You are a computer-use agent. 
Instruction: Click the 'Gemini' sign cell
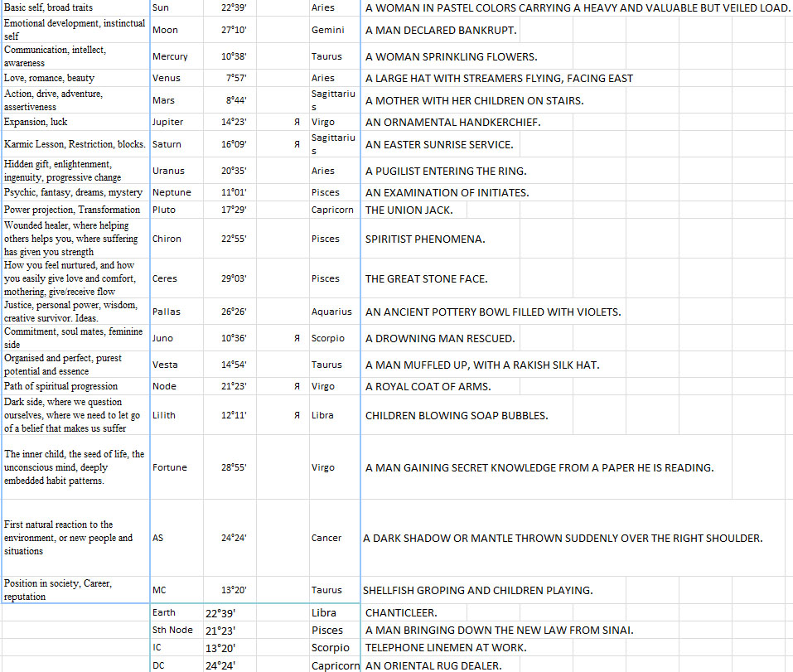click(335, 30)
